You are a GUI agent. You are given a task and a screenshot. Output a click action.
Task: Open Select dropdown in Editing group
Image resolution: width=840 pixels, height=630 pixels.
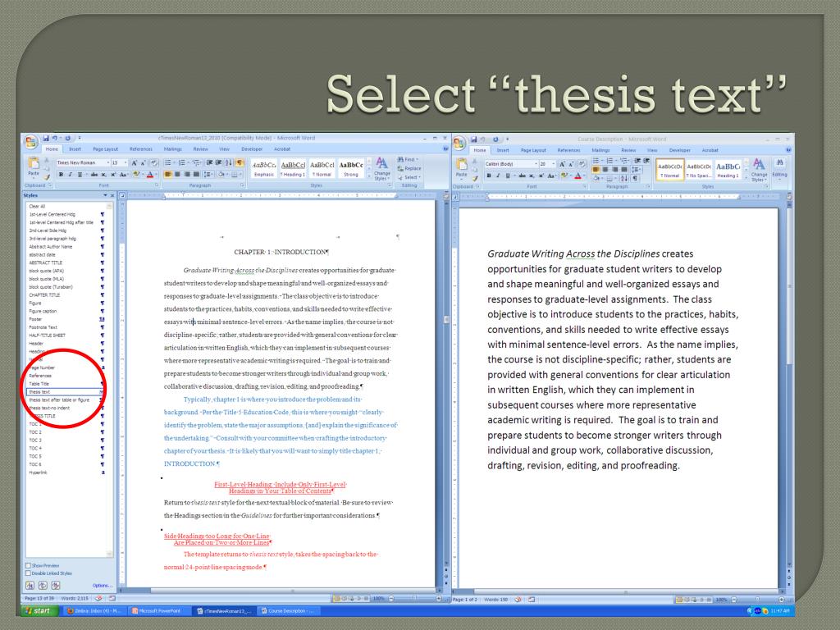tap(410, 177)
